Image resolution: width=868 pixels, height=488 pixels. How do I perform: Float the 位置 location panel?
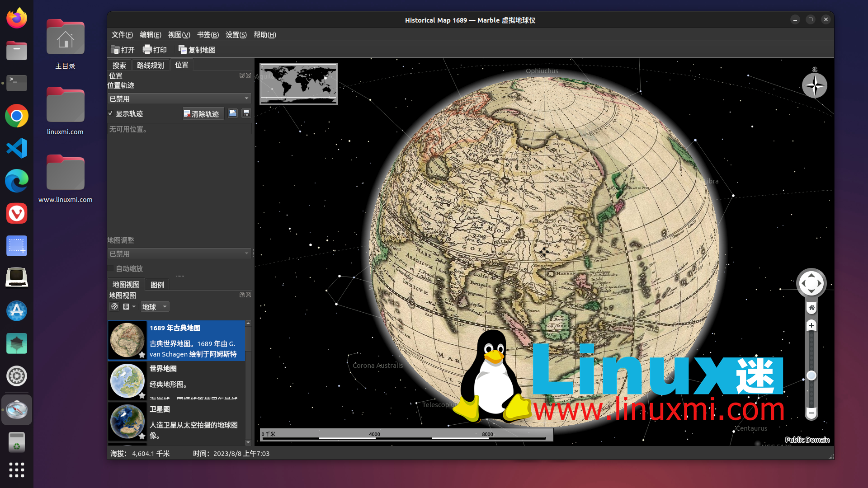pyautogui.click(x=242, y=75)
